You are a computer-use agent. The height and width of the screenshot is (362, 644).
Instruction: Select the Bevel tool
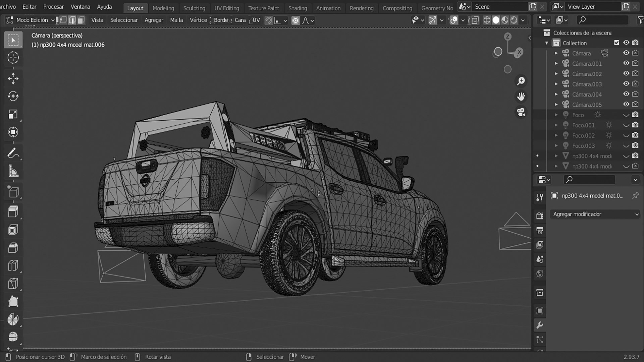(13, 248)
